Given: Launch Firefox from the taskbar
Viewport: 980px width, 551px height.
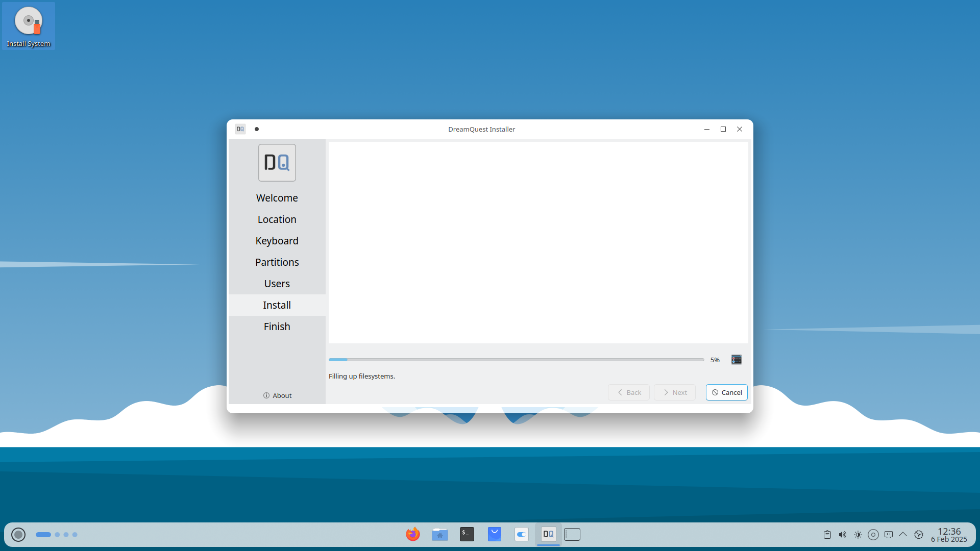Looking at the screenshot, I should (x=412, y=534).
